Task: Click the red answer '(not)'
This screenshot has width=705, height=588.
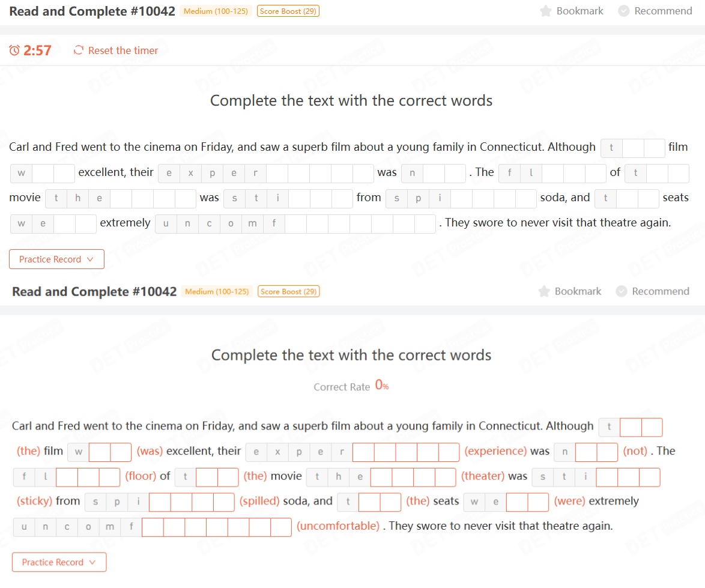Action: pos(635,451)
